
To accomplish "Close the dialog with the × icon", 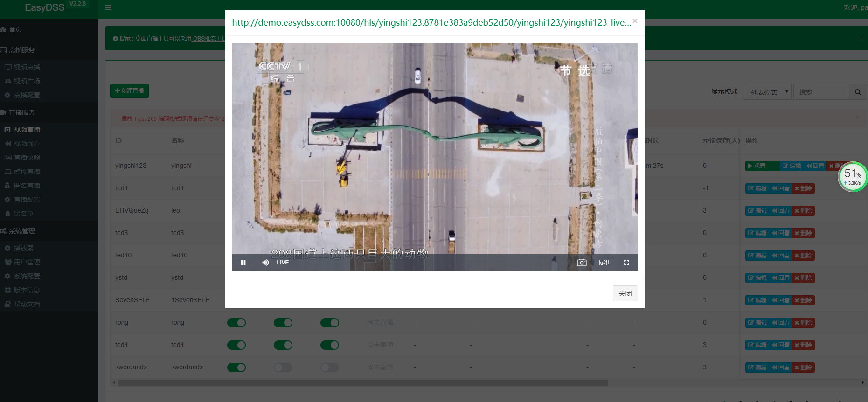I will 635,21.
